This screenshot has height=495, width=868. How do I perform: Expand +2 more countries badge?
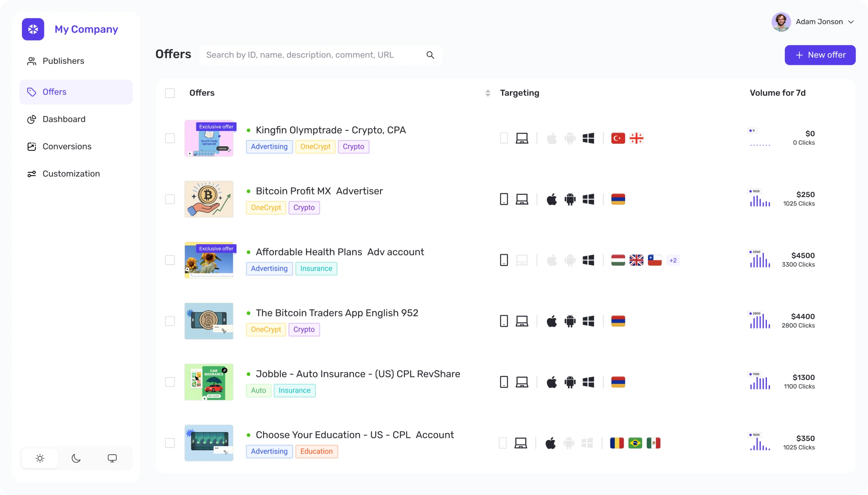673,261
